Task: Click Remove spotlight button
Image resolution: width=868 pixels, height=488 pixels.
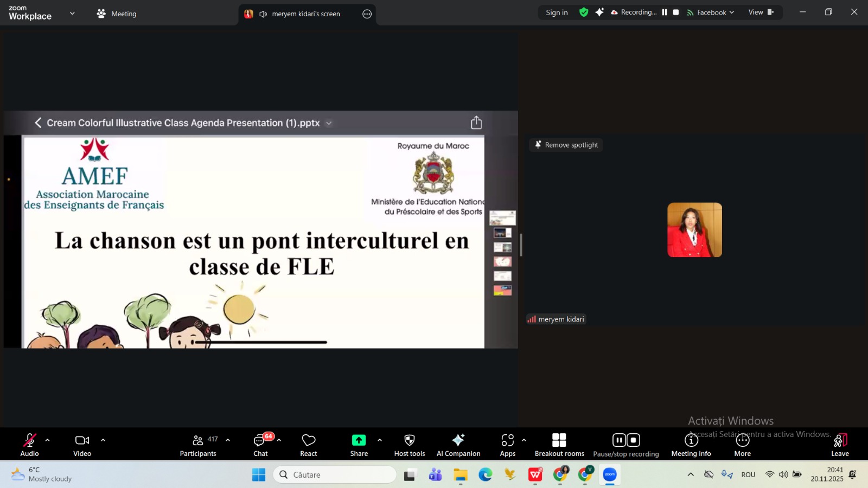Action: coord(566,145)
